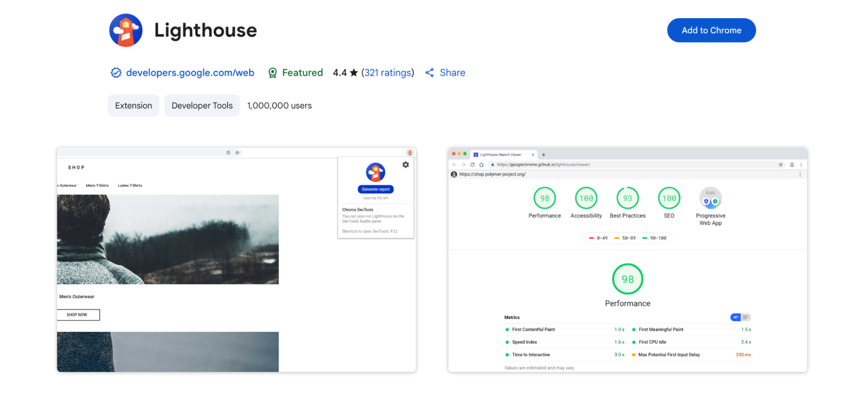Select the Extension category chip
The image size is (868, 412).
(133, 105)
